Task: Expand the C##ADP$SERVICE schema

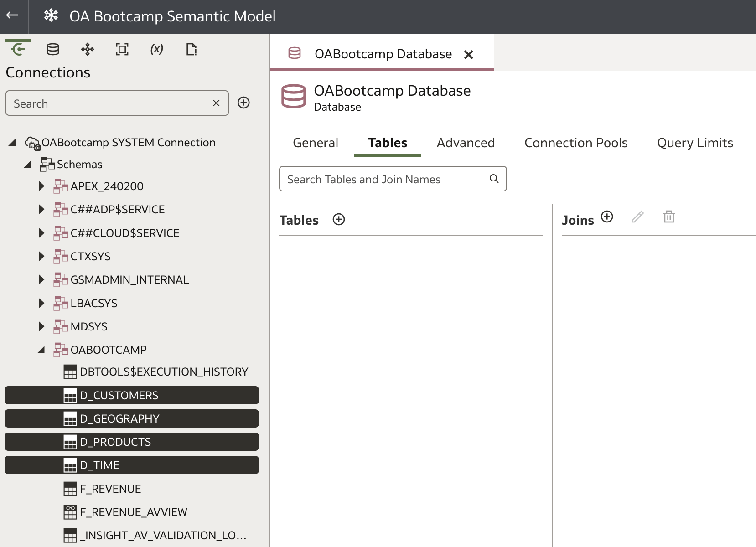Action: pyautogui.click(x=41, y=209)
